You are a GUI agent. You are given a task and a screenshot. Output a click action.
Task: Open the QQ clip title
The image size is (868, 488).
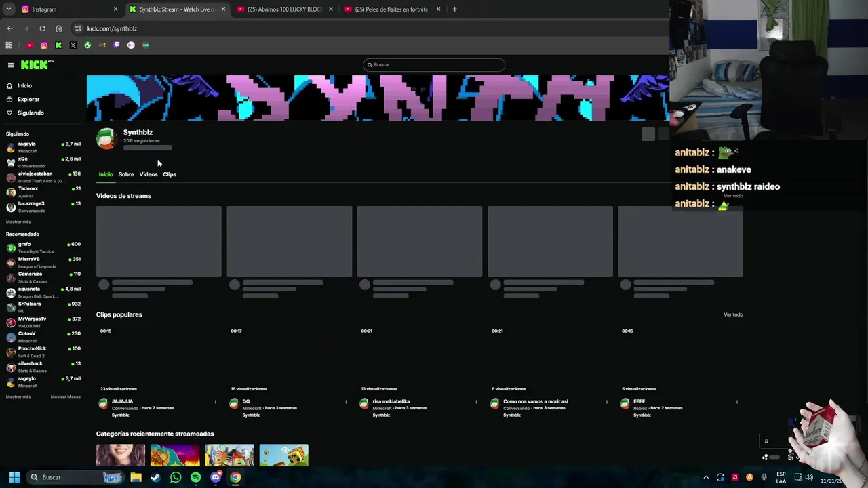point(246,401)
